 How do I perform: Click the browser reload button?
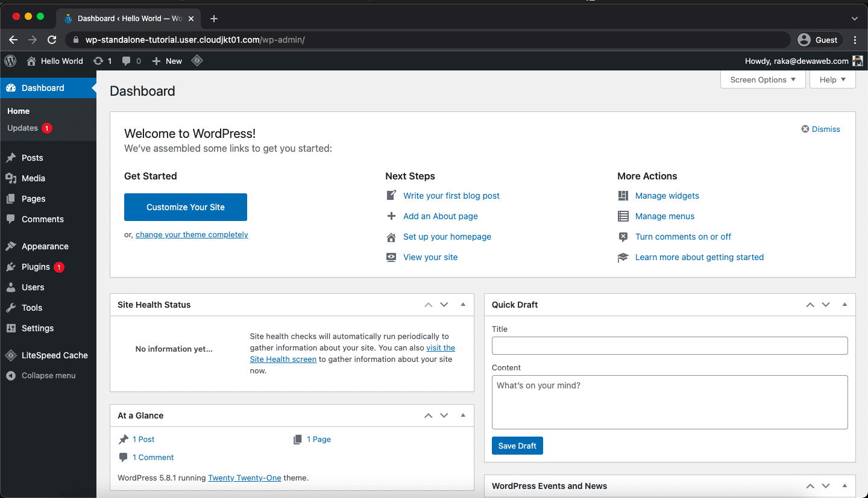click(x=52, y=40)
